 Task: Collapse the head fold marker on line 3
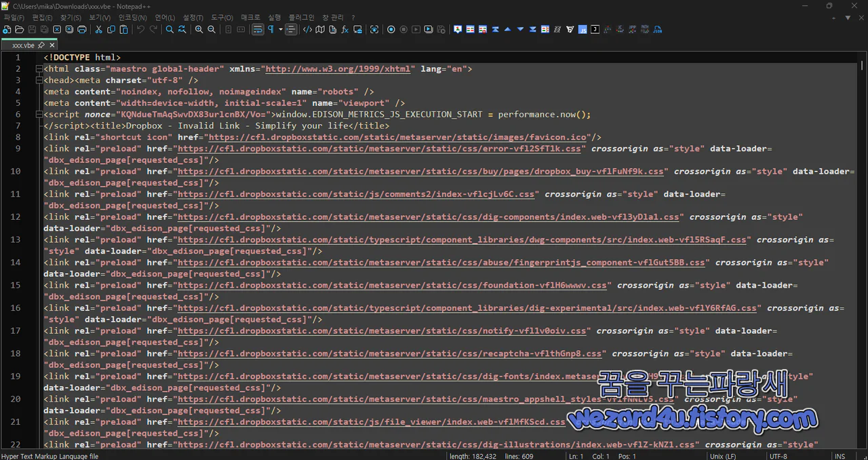[38, 80]
